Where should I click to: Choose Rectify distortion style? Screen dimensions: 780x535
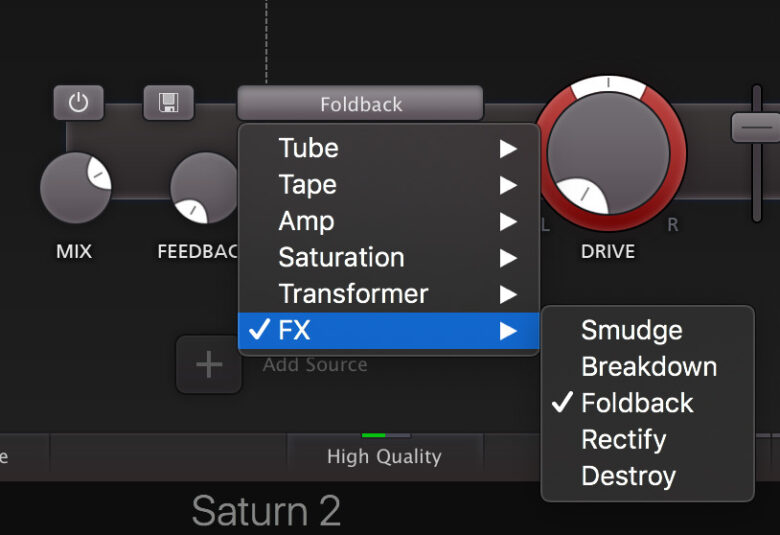point(648,439)
